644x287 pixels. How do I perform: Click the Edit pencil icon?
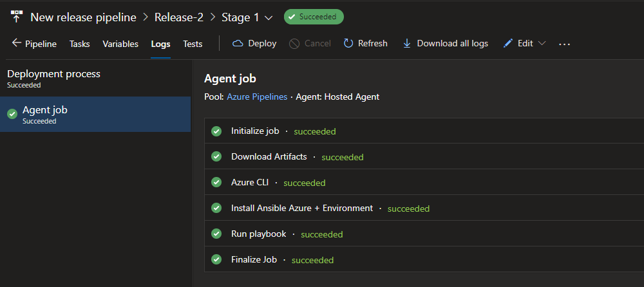coord(508,44)
